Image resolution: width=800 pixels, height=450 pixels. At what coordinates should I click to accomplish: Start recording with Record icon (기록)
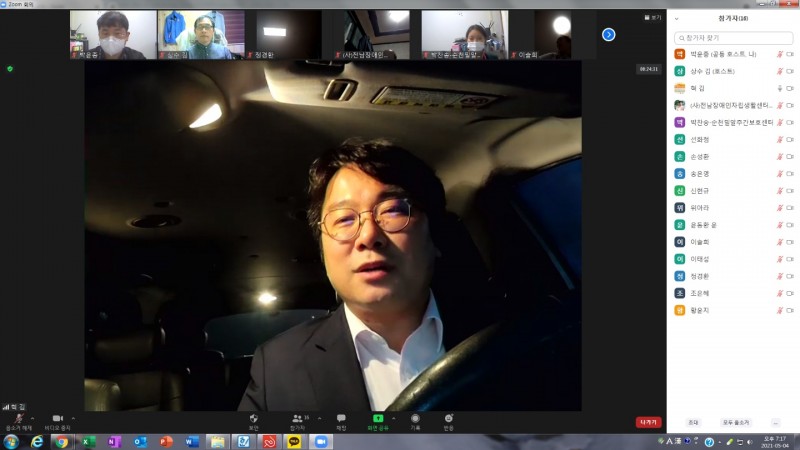click(415, 418)
